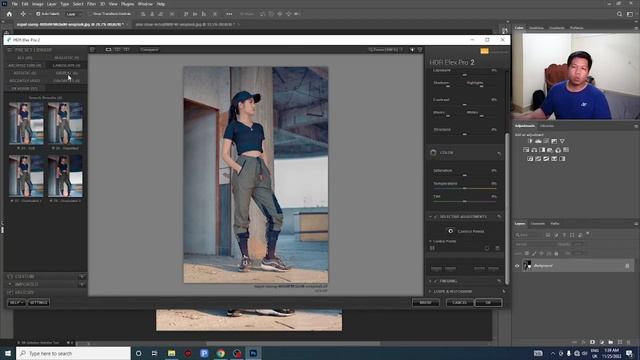Screen dimensions: 640x360
Task: Add a Threshold adjustment
Action: click(546, 159)
